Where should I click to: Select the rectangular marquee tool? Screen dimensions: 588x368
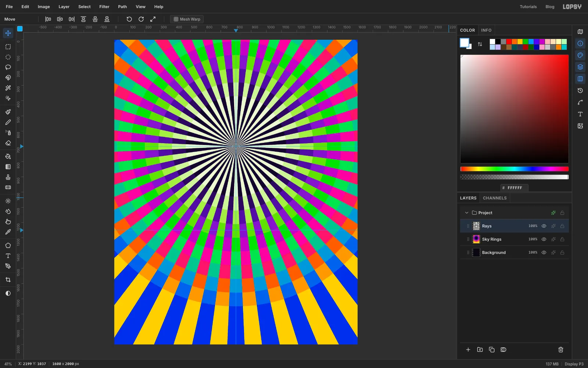8,47
